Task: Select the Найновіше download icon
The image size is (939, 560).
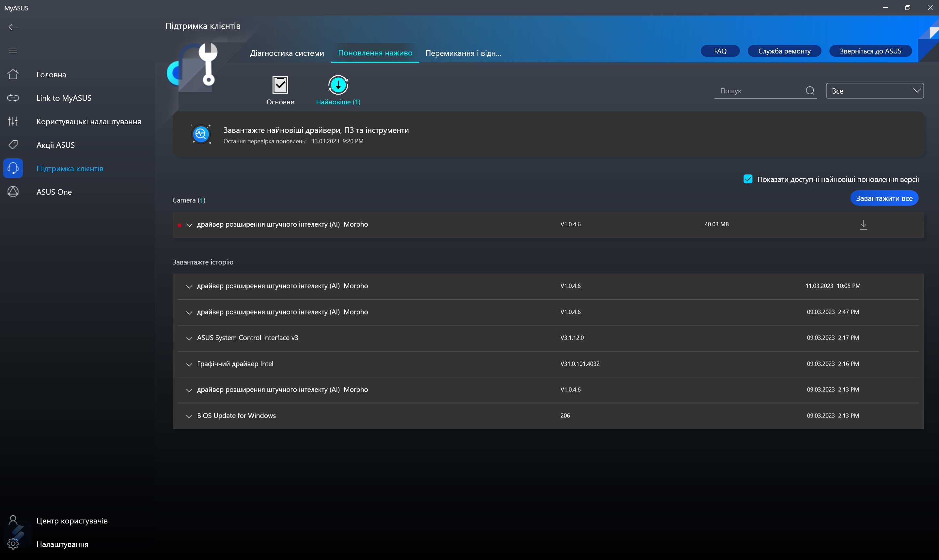Action: click(338, 85)
